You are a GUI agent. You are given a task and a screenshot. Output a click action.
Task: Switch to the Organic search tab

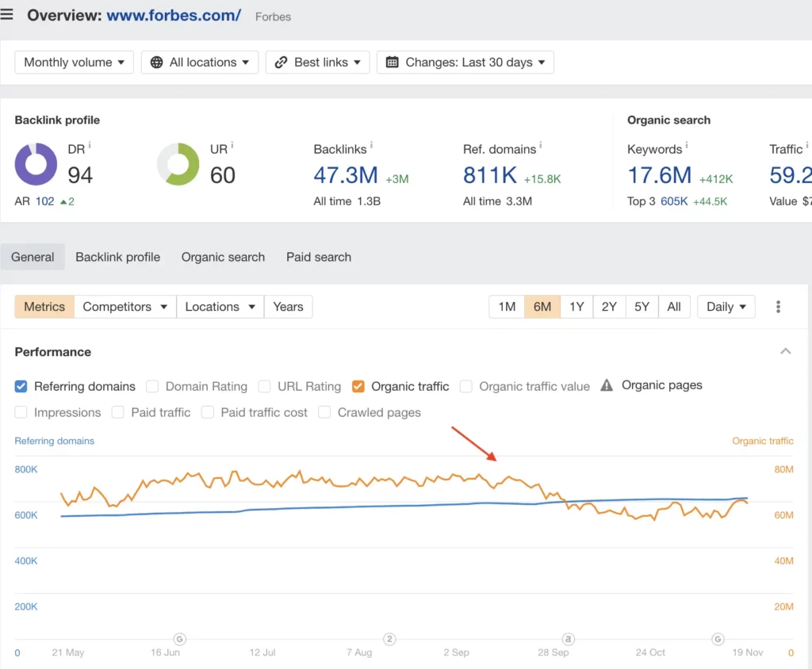223,257
